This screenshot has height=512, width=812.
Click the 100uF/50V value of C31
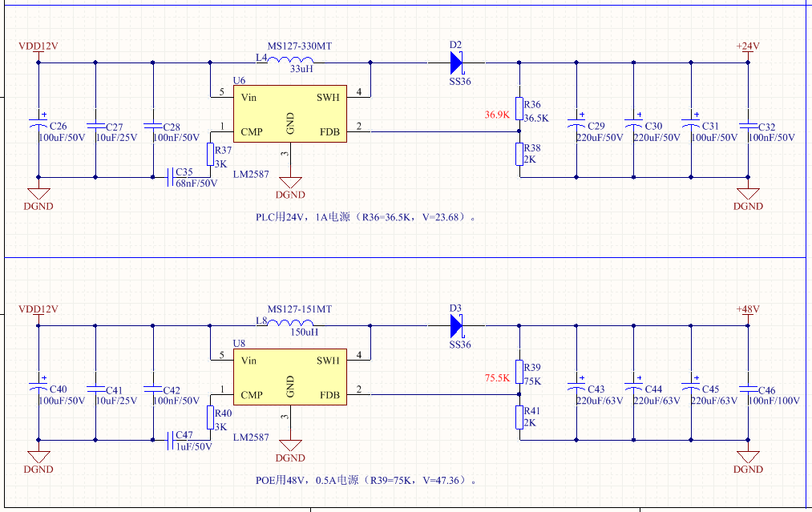click(x=714, y=138)
